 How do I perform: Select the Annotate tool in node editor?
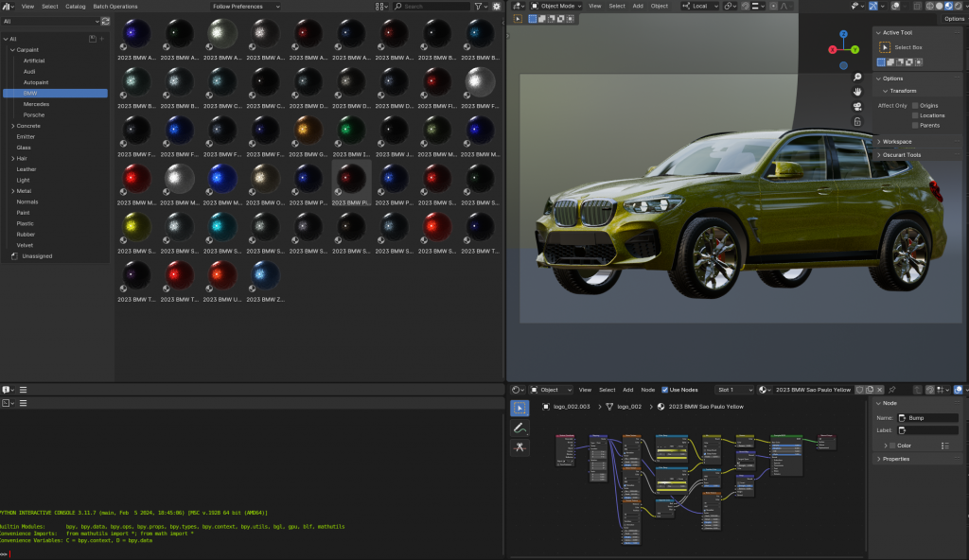click(x=520, y=428)
